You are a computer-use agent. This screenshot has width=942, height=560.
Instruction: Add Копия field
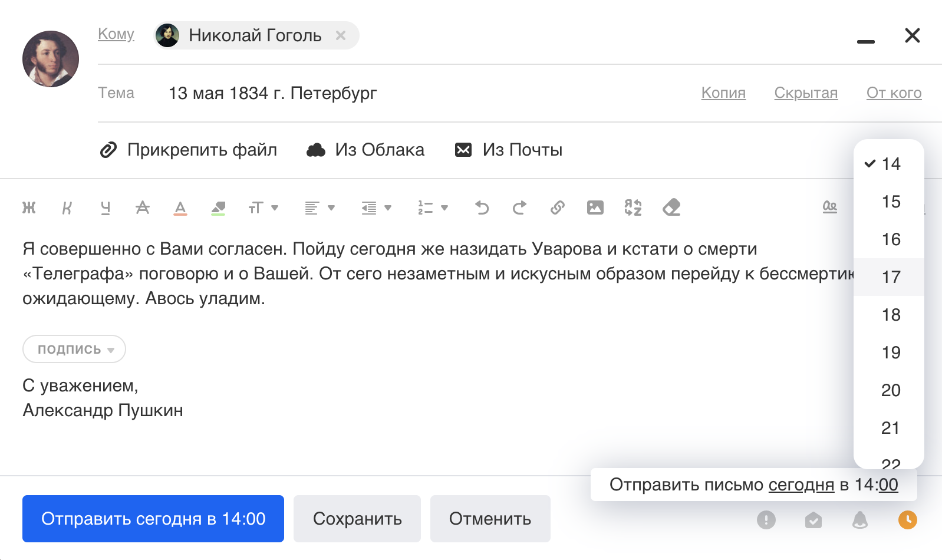(723, 93)
